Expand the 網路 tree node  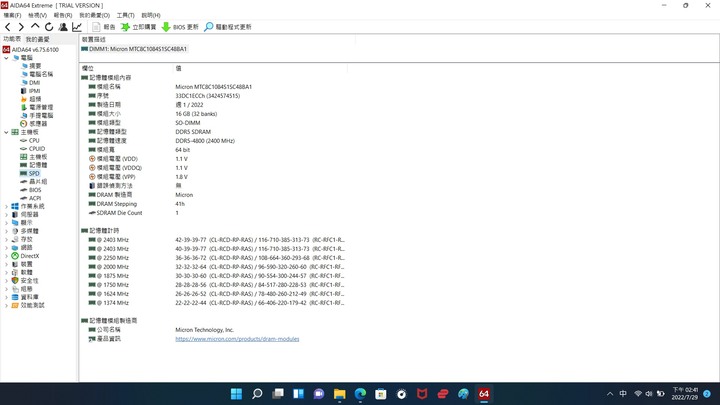point(6,248)
